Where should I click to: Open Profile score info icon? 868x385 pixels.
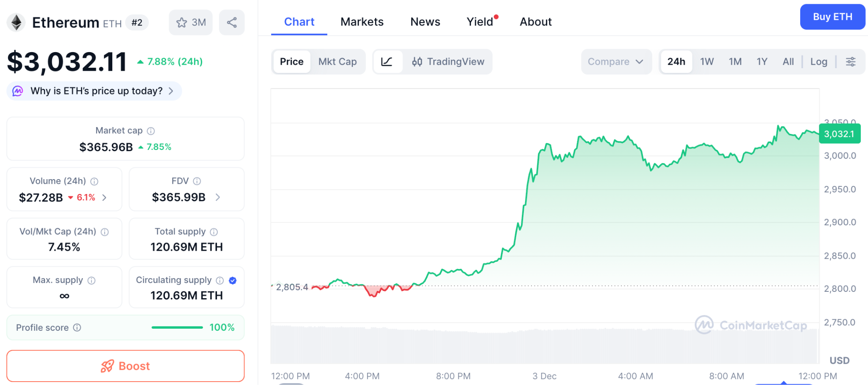[77, 327]
